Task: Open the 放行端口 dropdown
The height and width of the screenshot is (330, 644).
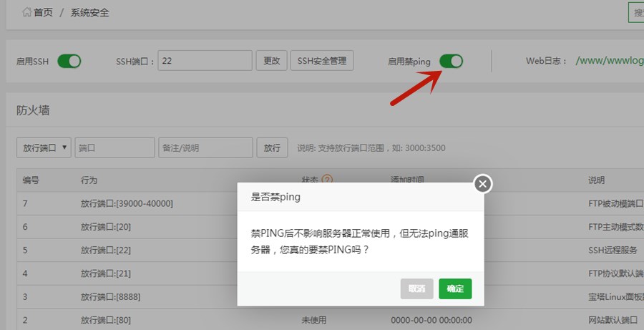Action: click(x=44, y=147)
